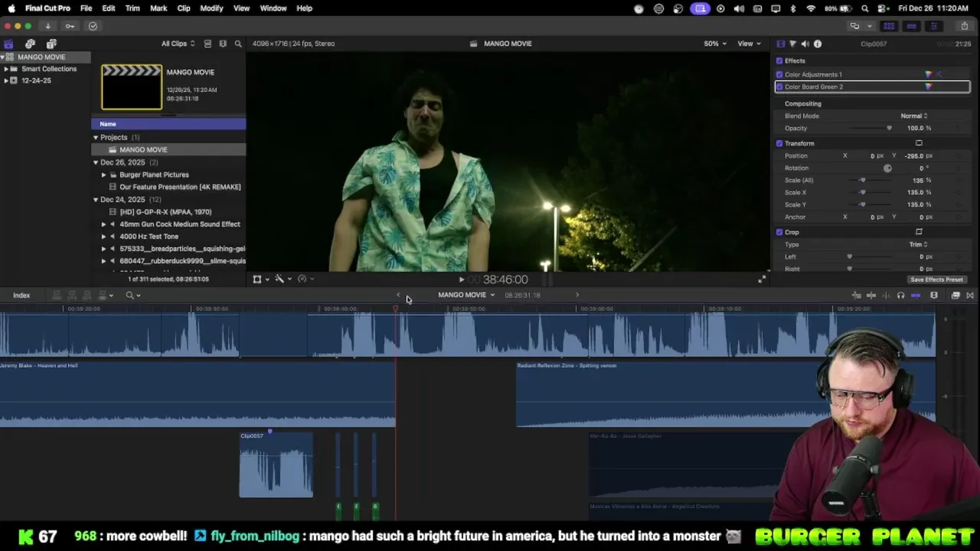Click the browser search magnifier
This screenshot has width=980, height=551.
238,44
